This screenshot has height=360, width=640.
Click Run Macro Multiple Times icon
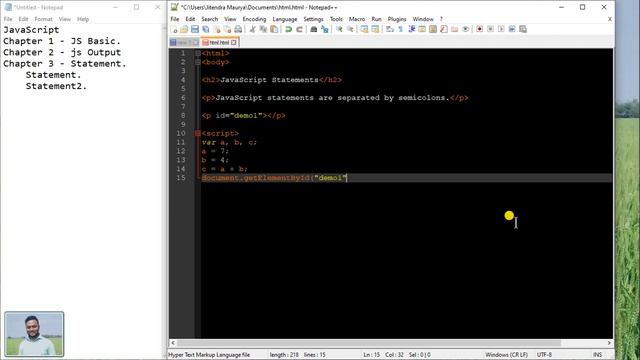tap(512, 29)
